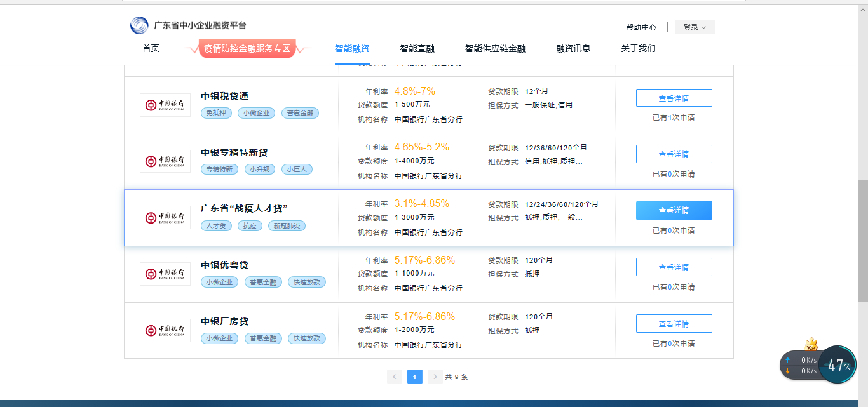Click the 4.8%-7% interest rate
868x407 pixels.
(x=415, y=91)
